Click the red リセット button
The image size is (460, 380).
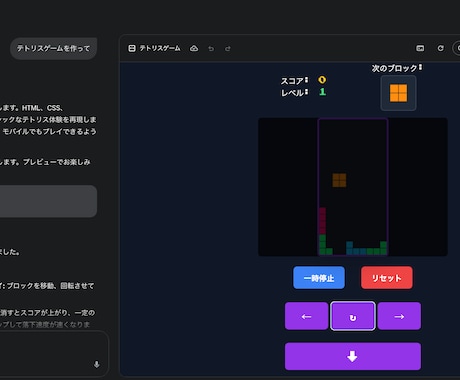pos(387,278)
